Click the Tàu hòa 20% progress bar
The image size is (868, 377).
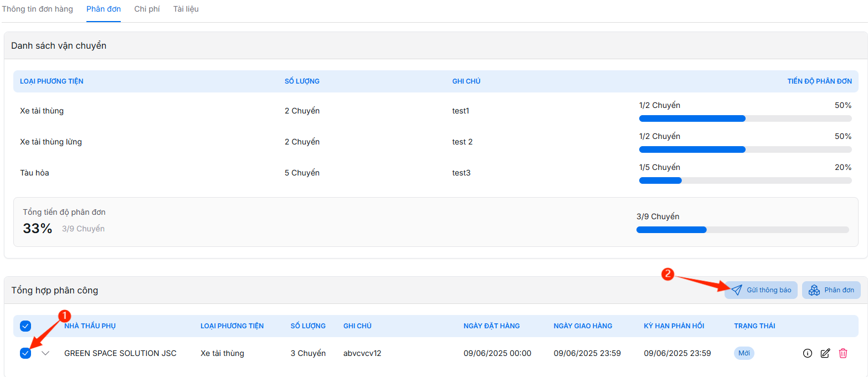pyautogui.click(x=745, y=180)
